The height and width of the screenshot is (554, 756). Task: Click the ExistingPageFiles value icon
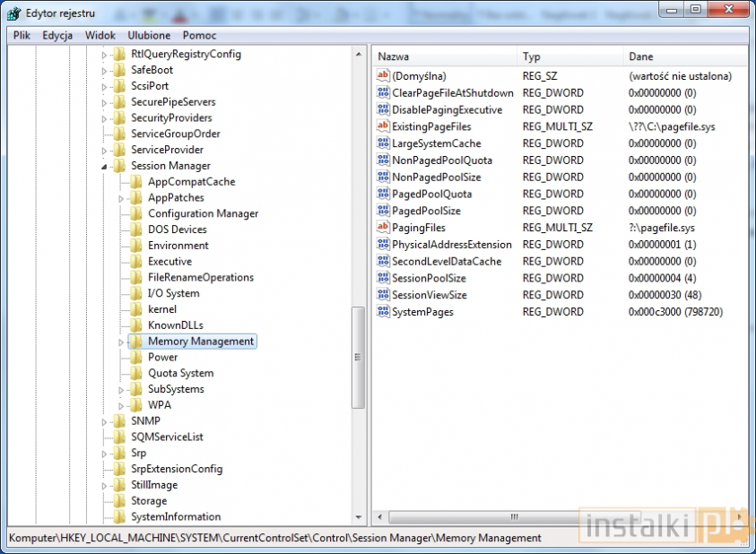pyautogui.click(x=383, y=126)
